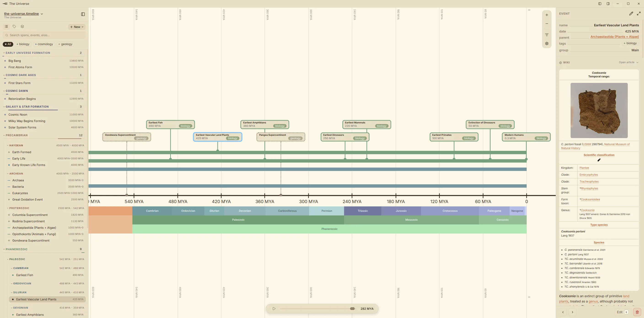Select Modern Humans timeline card
This screenshot has width=644, height=318.
pyautogui.click(x=526, y=137)
